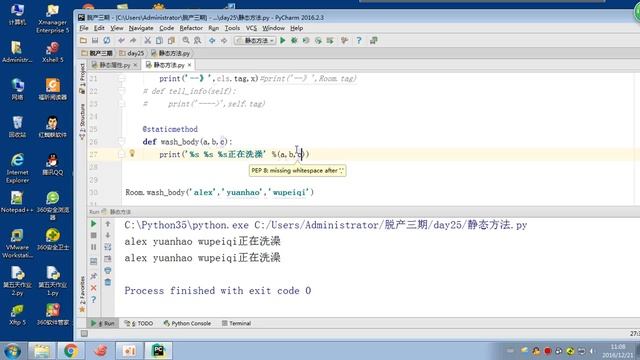Viewport: 640px width, 360px height.
Task: Click the Print output icon in Run panel
Action: click(108, 271)
